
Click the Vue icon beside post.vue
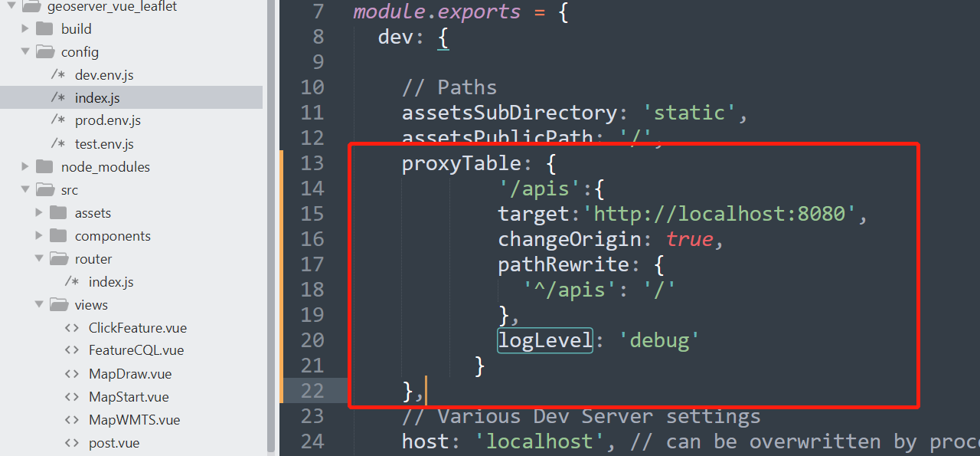coord(70,442)
